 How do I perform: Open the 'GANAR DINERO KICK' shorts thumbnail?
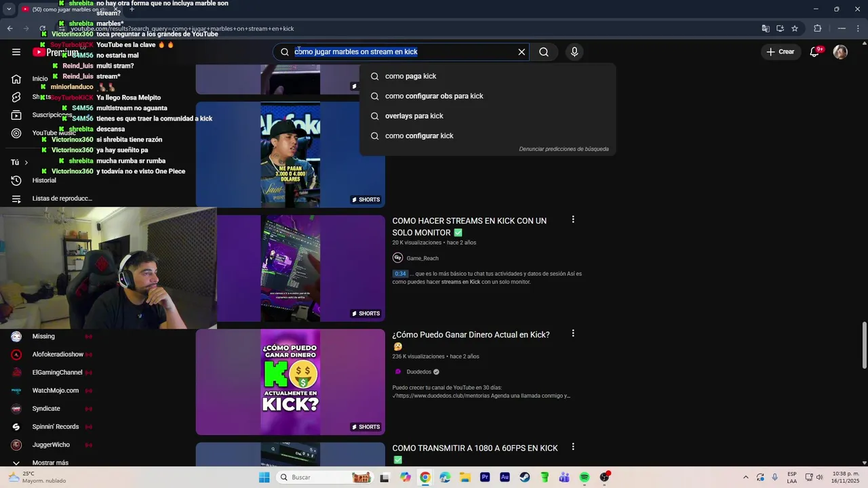point(290,382)
